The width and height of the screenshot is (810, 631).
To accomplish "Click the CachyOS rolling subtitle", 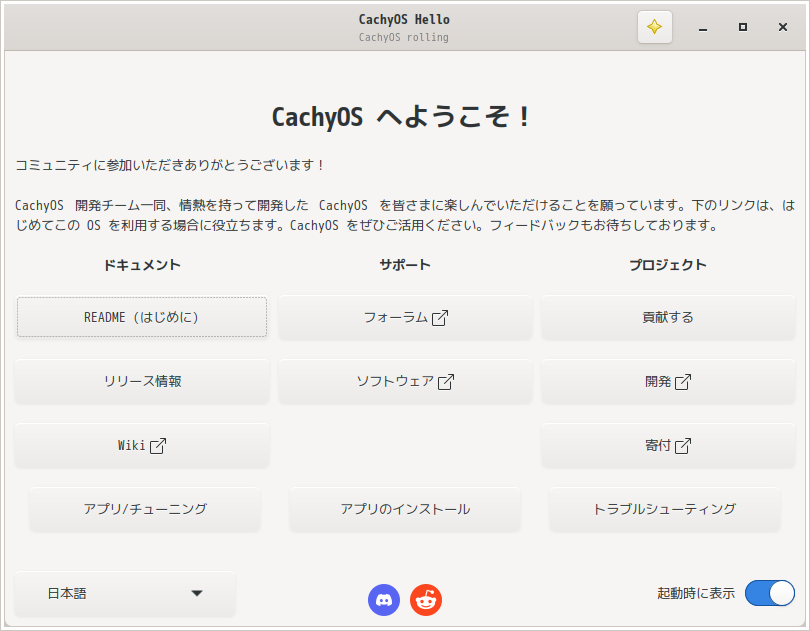I will click(403, 37).
